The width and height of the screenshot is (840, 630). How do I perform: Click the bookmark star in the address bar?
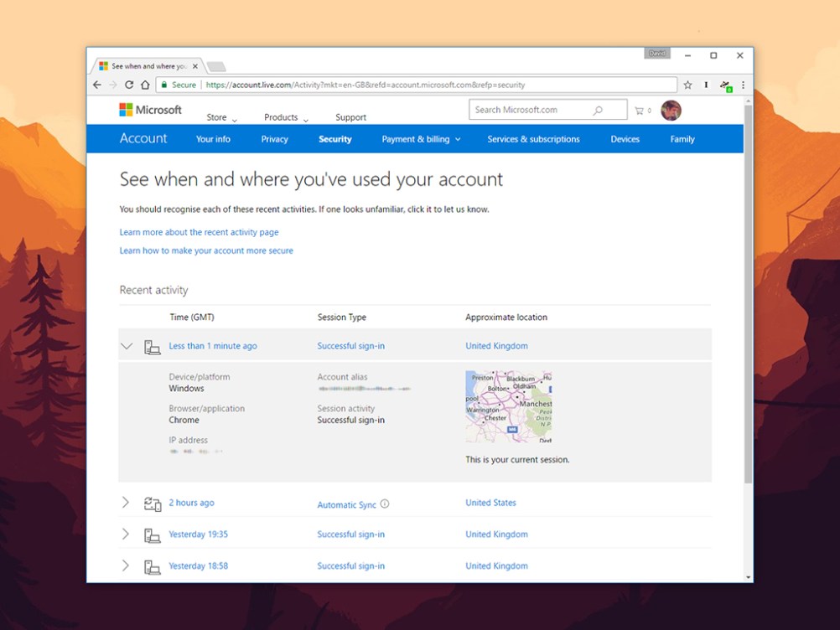pyautogui.click(x=687, y=85)
